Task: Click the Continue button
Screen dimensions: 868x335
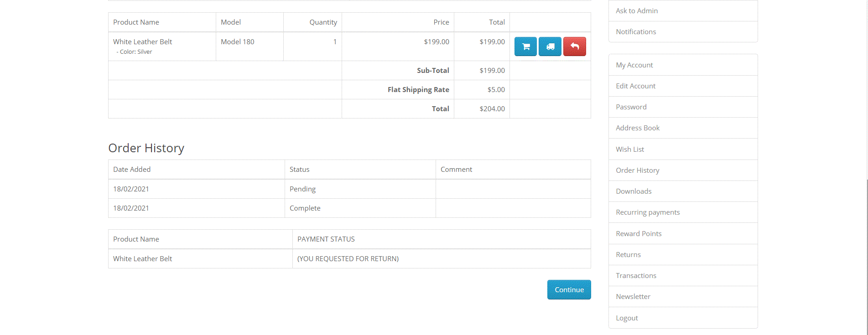Action: tap(569, 289)
